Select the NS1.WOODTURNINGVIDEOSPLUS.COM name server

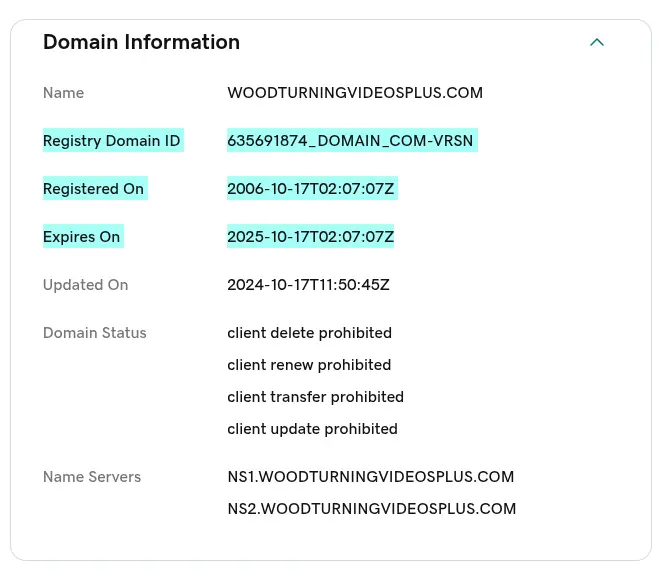coord(370,477)
